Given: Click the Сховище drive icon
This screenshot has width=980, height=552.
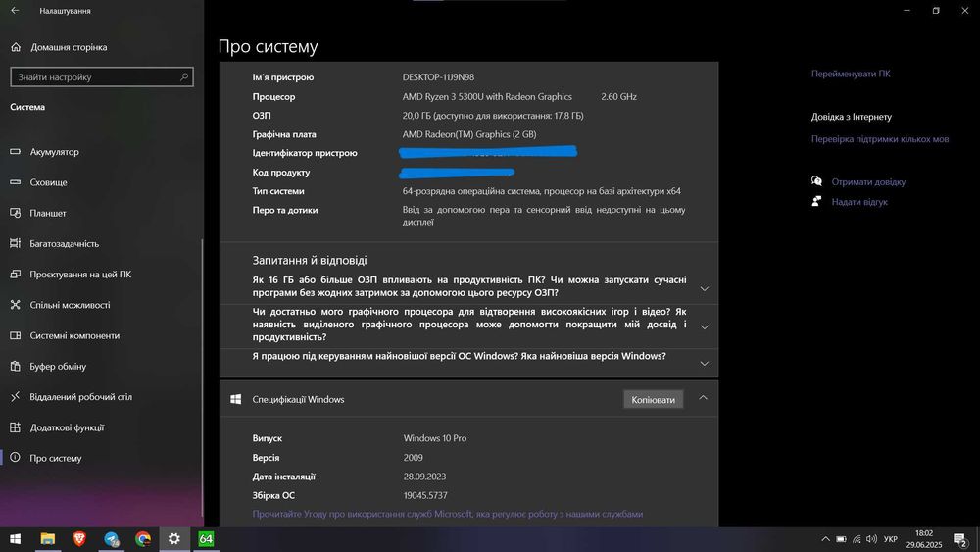Looking at the screenshot, I should coord(16,182).
